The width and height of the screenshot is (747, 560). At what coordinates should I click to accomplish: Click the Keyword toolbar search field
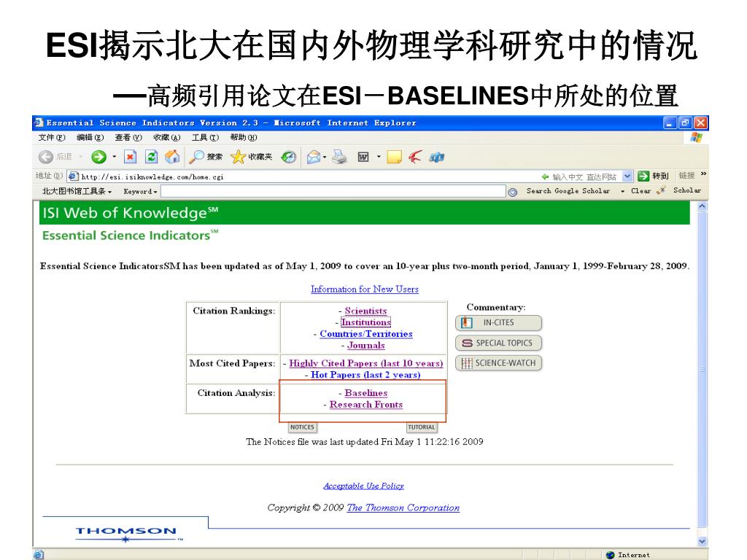[x=333, y=192]
